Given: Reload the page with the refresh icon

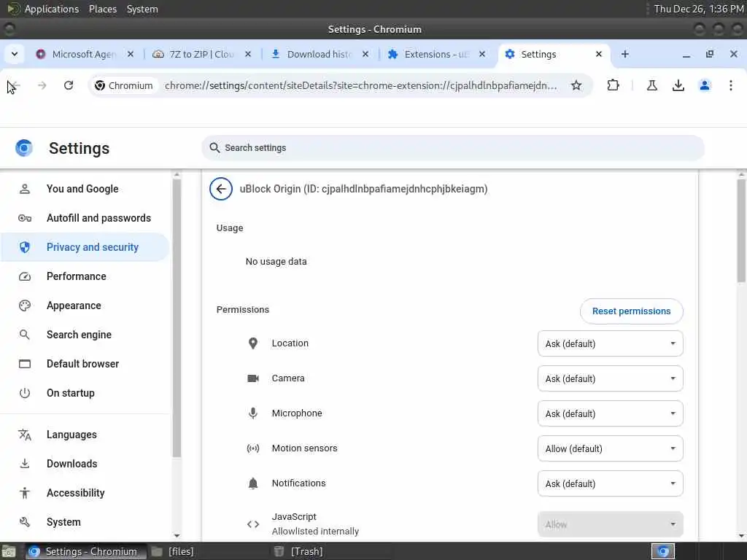Looking at the screenshot, I should (69, 85).
